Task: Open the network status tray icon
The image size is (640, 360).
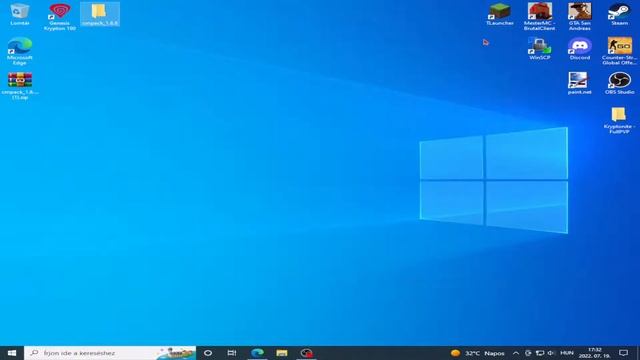Action: [x=540, y=353]
